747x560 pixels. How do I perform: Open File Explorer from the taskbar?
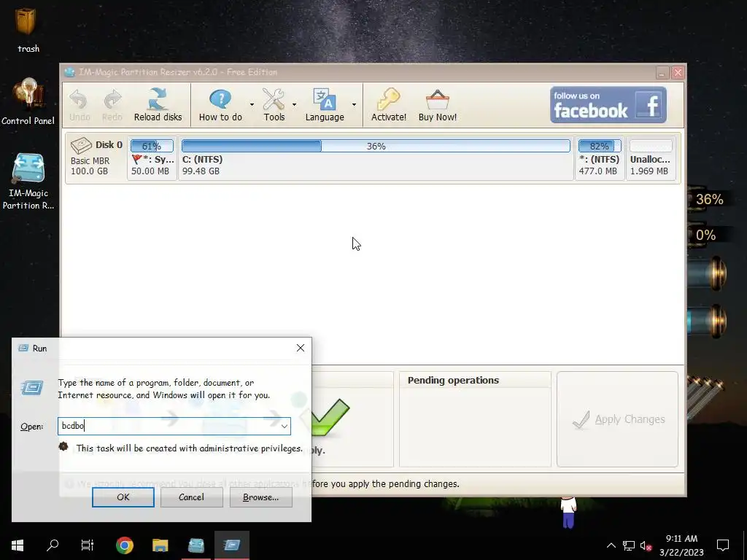[x=160, y=545]
